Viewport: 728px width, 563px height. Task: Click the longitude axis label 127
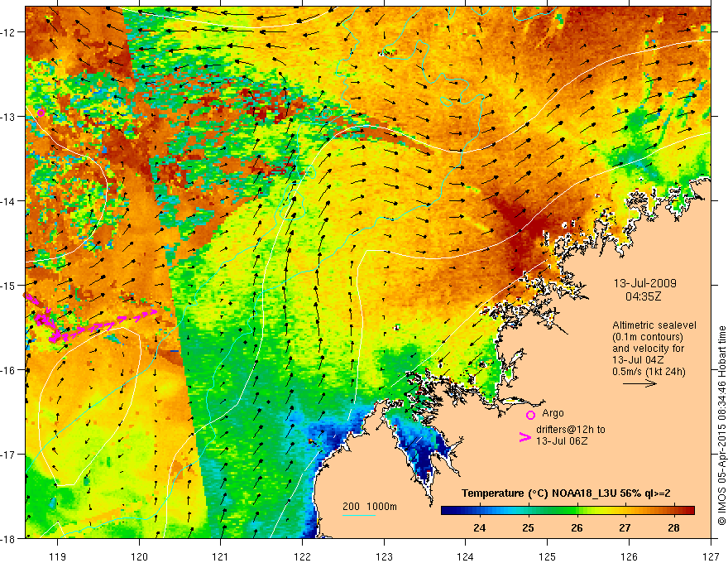click(x=711, y=556)
